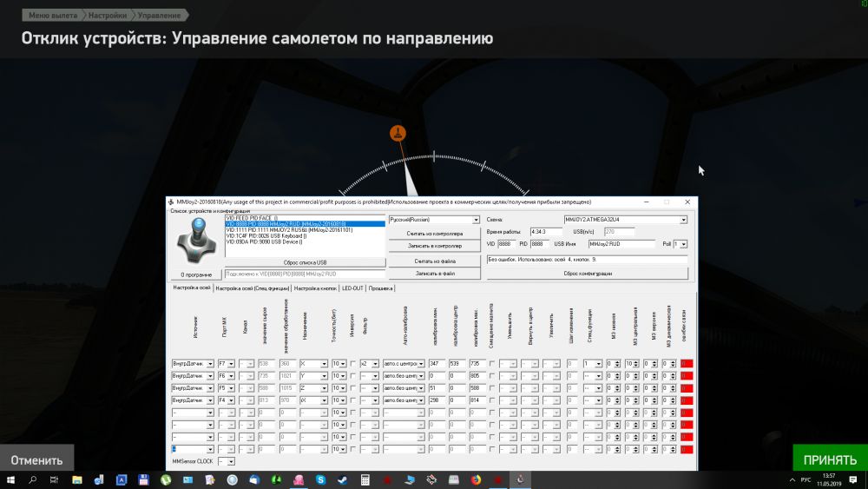Screen dimensions: 868x489
Task: Check the magnet offset checkbox in first row
Action: (492, 363)
